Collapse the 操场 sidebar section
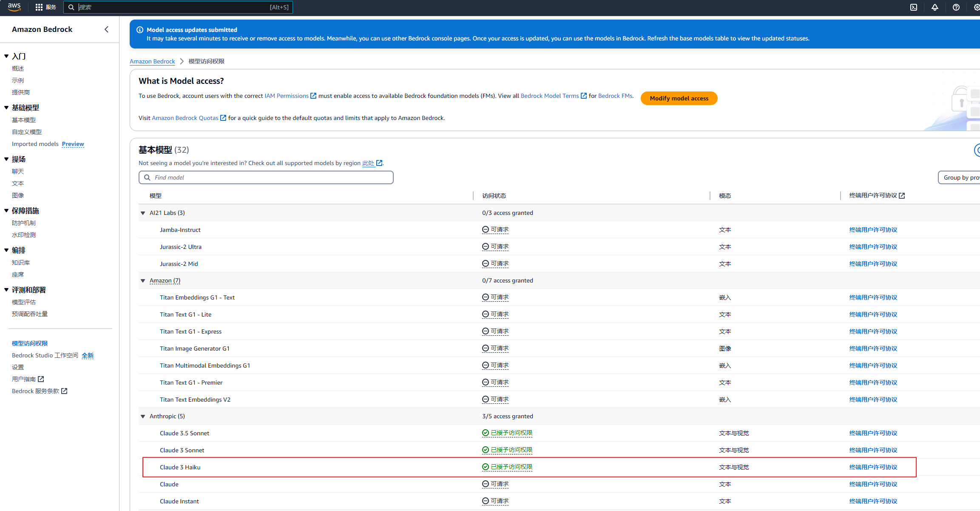Image resolution: width=980 pixels, height=511 pixels. pyautogui.click(x=6, y=159)
